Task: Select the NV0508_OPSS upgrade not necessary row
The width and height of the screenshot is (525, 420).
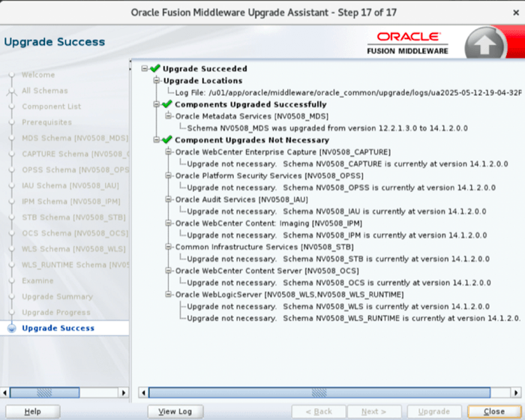Action: (x=341, y=187)
